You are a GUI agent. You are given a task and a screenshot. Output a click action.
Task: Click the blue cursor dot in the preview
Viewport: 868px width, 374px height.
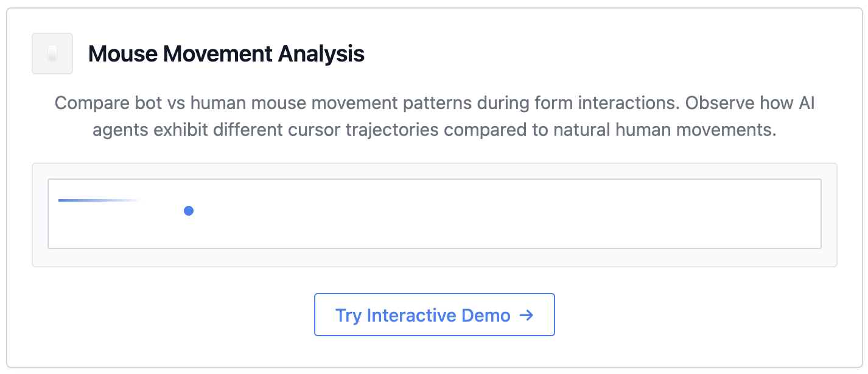tap(189, 211)
